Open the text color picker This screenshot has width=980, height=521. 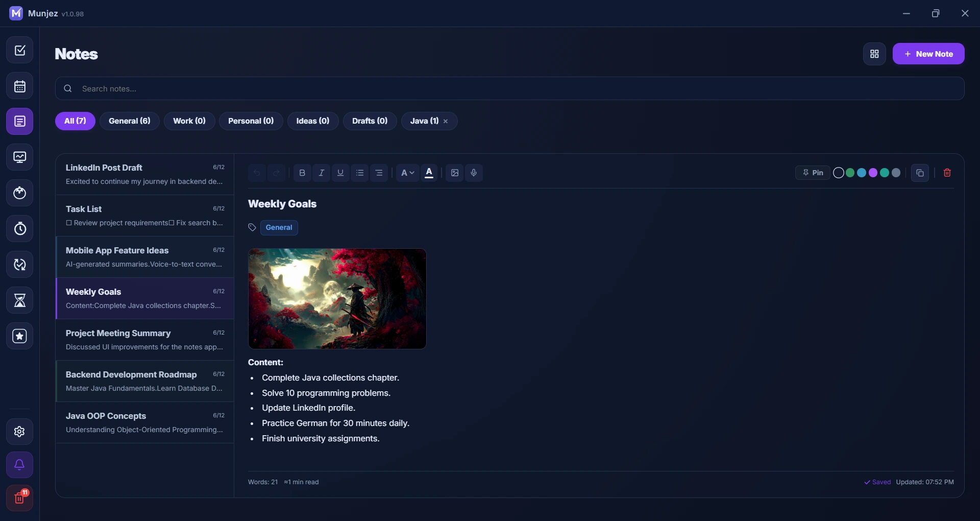tap(429, 173)
